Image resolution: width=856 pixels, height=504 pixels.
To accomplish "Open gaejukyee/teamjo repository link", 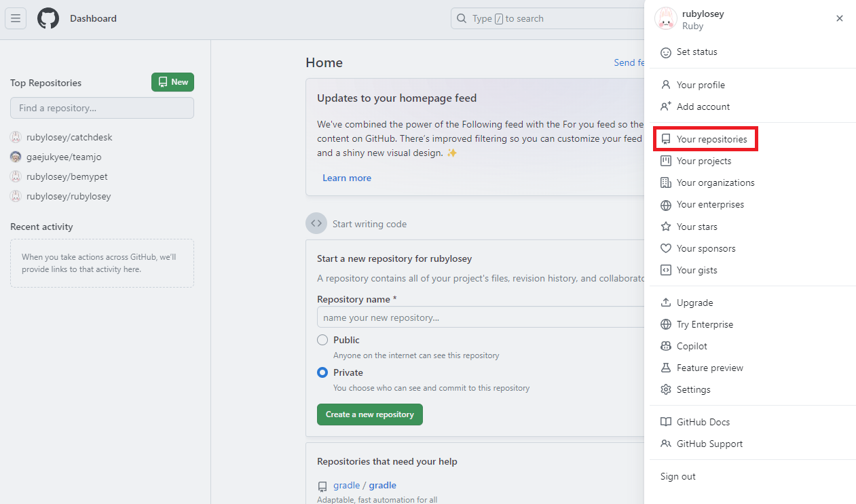I will pyautogui.click(x=64, y=157).
